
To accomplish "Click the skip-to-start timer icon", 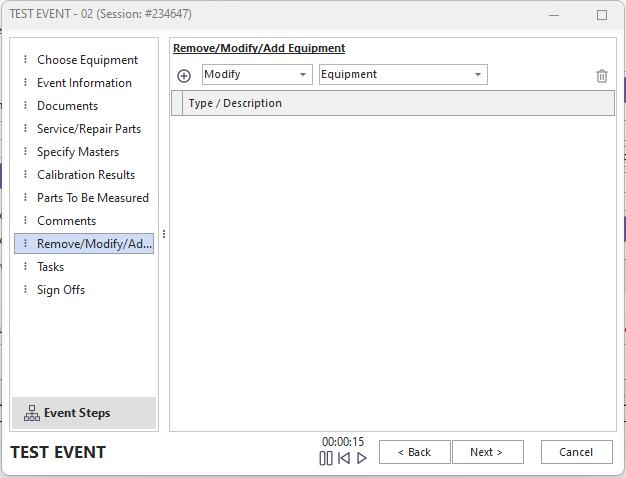I will point(344,458).
